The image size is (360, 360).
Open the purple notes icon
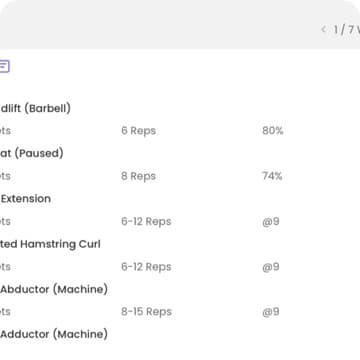click(4, 66)
